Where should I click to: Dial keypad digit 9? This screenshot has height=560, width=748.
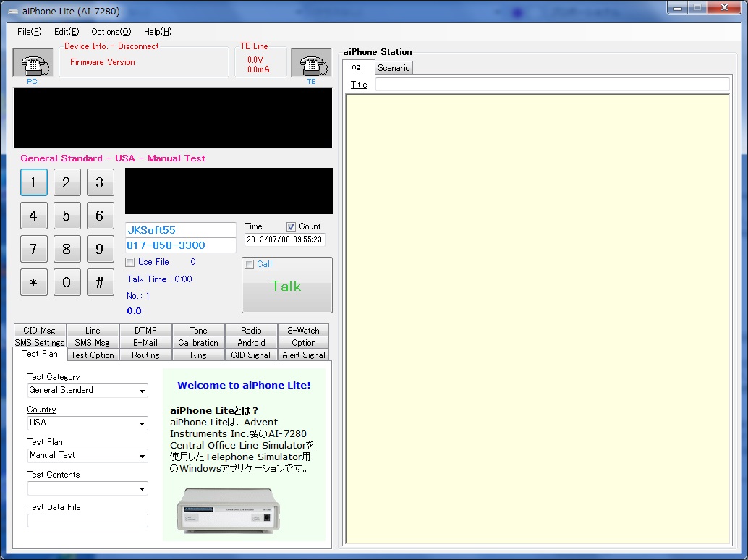pos(100,249)
